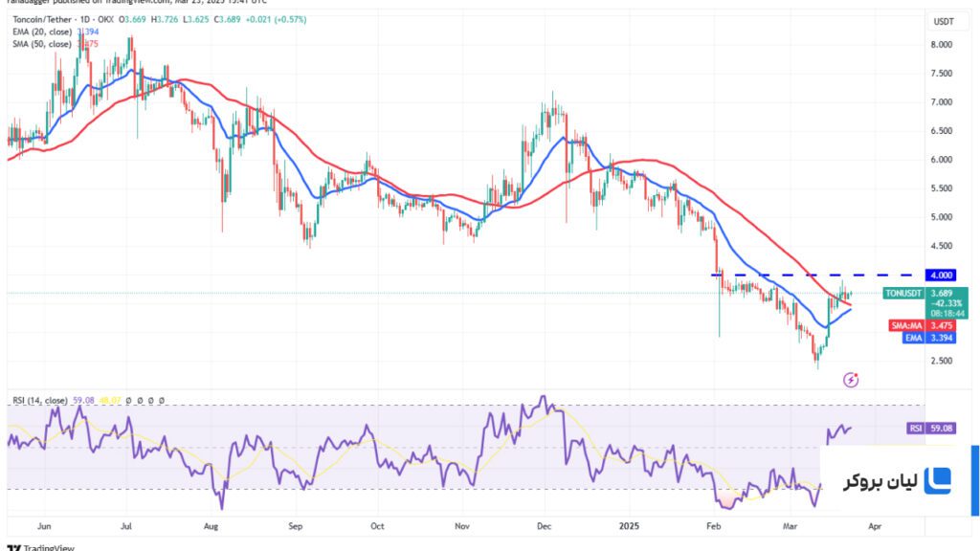The height and width of the screenshot is (551, 980).
Task: Click the Nov label on time axis
Action: tap(462, 527)
